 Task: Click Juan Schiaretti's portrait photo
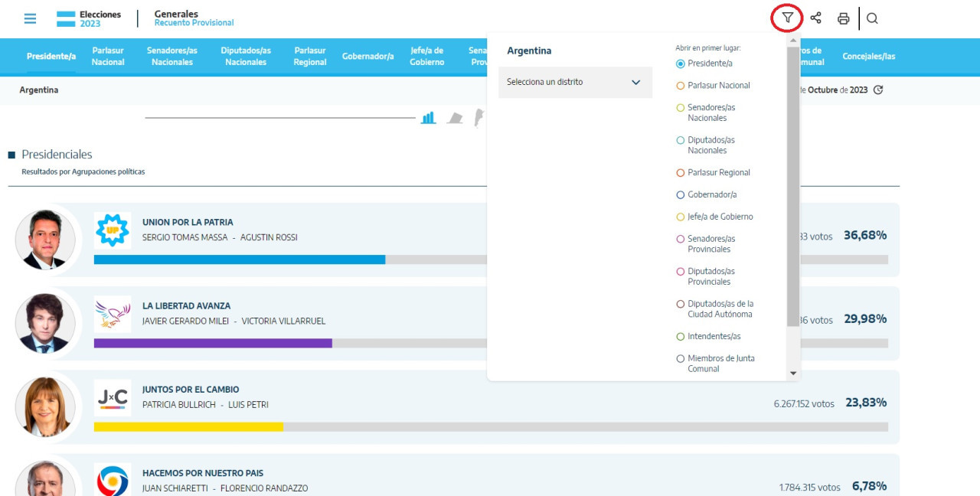click(46, 478)
